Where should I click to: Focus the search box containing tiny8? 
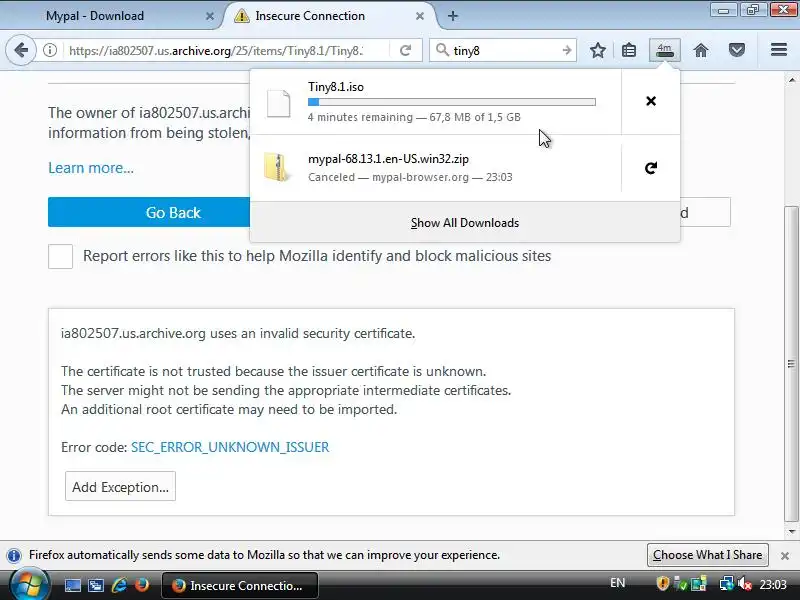click(x=504, y=51)
